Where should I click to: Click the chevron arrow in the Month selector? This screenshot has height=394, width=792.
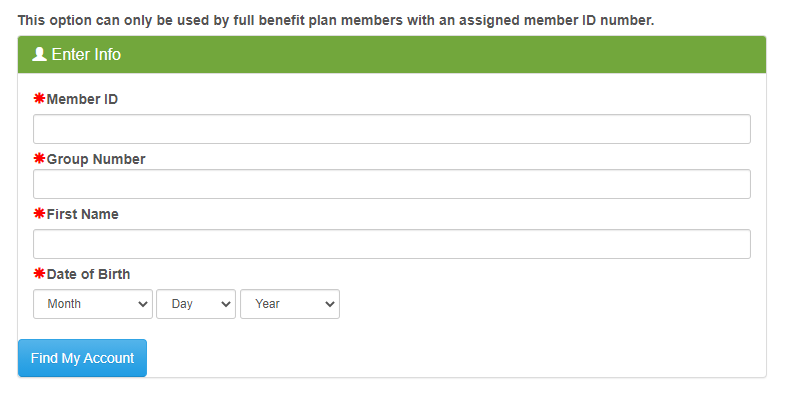pyautogui.click(x=143, y=304)
